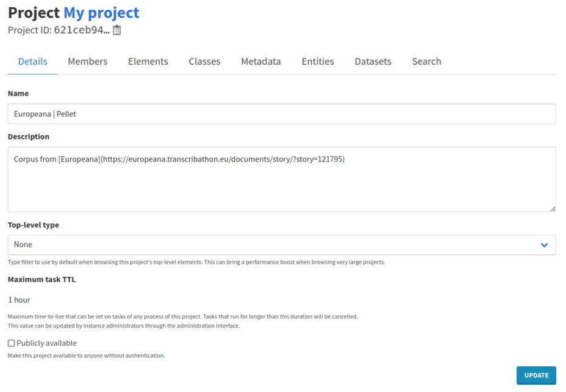Screen dimensions: 566x392
Task: Open the Datasets tab
Action: pos(373,62)
